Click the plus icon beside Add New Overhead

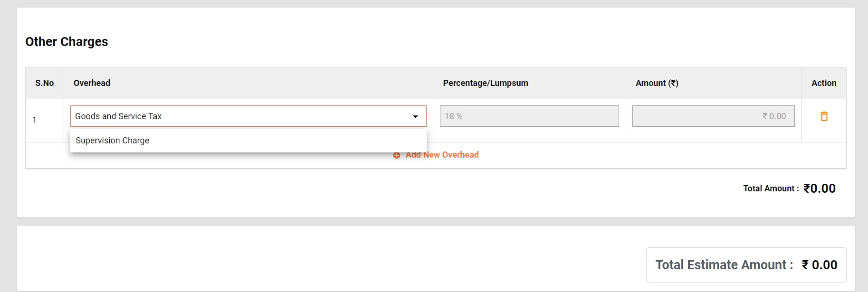click(397, 155)
